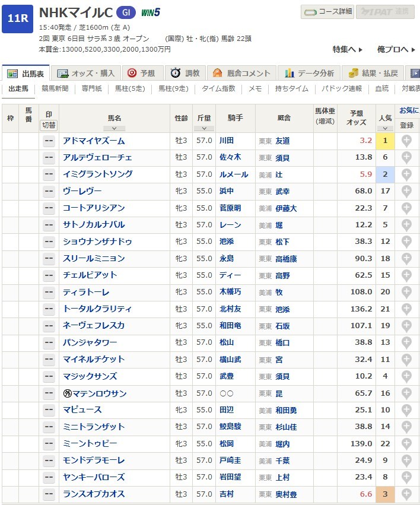Add ヤンキーバローズ to favorites with plus icon
This screenshot has height=505, width=420.
[406, 477]
